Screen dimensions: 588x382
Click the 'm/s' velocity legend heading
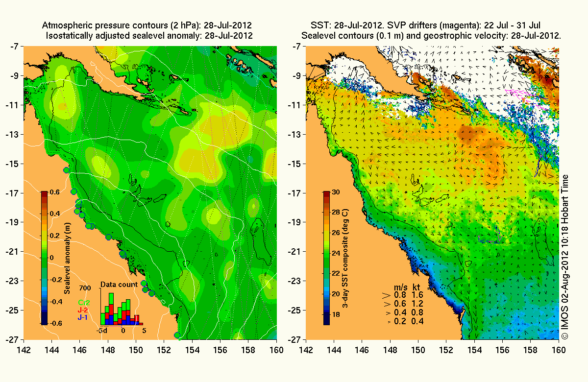pyautogui.click(x=401, y=286)
